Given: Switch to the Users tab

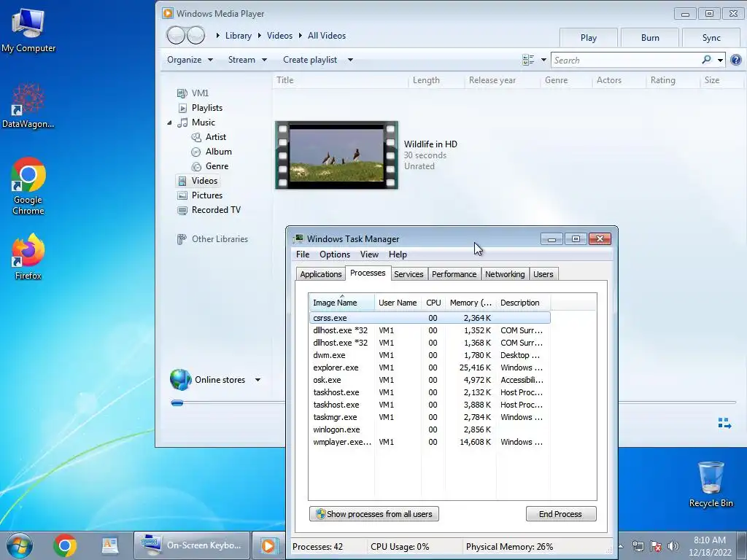Looking at the screenshot, I should tap(543, 274).
